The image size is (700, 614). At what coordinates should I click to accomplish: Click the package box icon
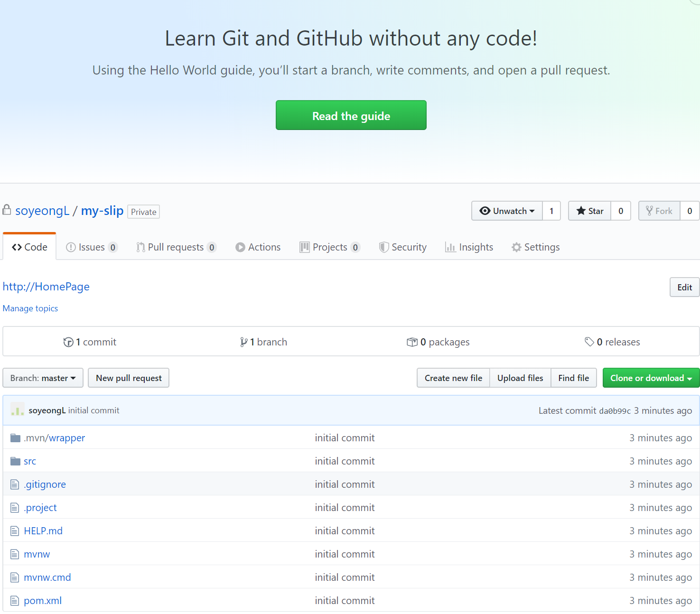(412, 342)
